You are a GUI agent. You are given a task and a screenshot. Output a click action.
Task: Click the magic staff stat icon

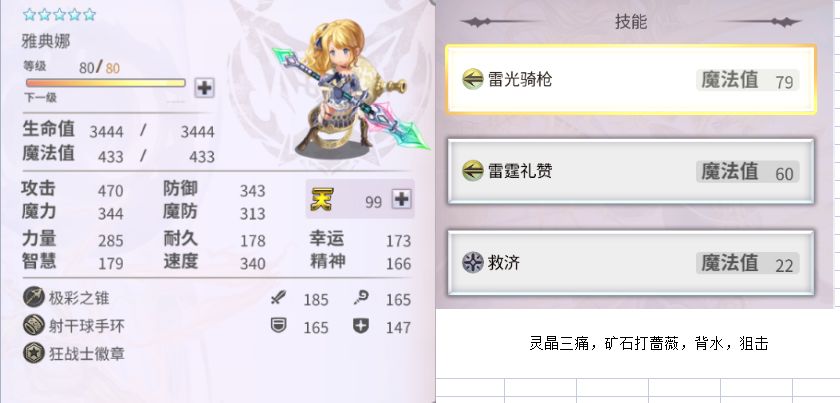click(x=361, y=297)
